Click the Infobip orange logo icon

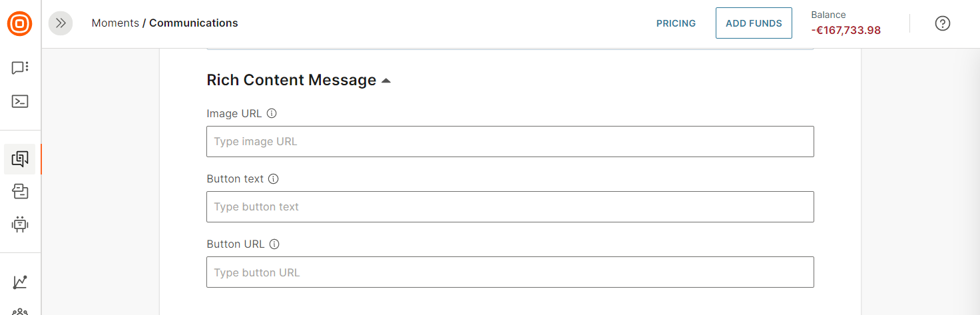(x=20, y=23)
